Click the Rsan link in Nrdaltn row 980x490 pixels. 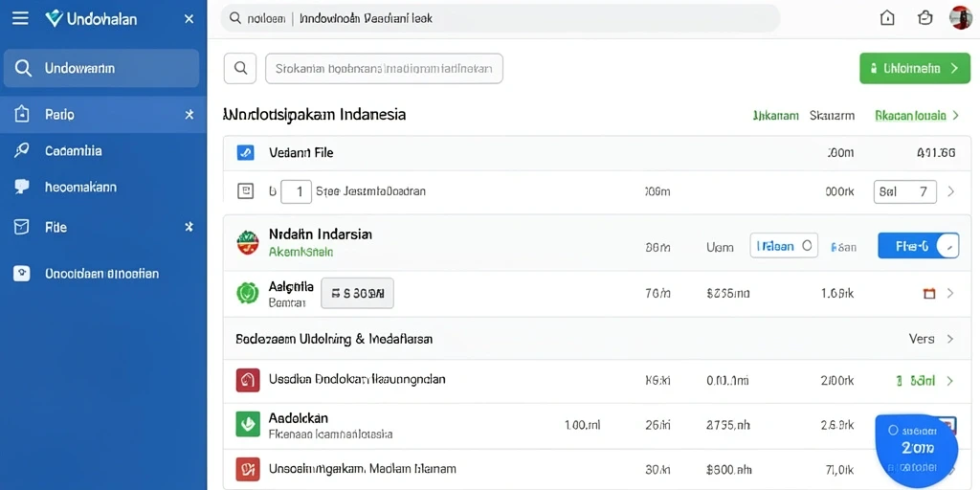pyautogui.click(x=843, y=248)
